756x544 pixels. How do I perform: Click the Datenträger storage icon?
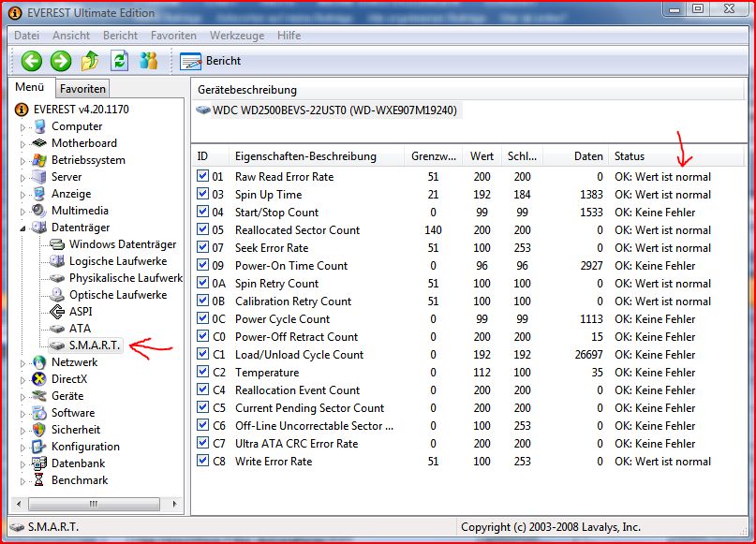point(39,228)
